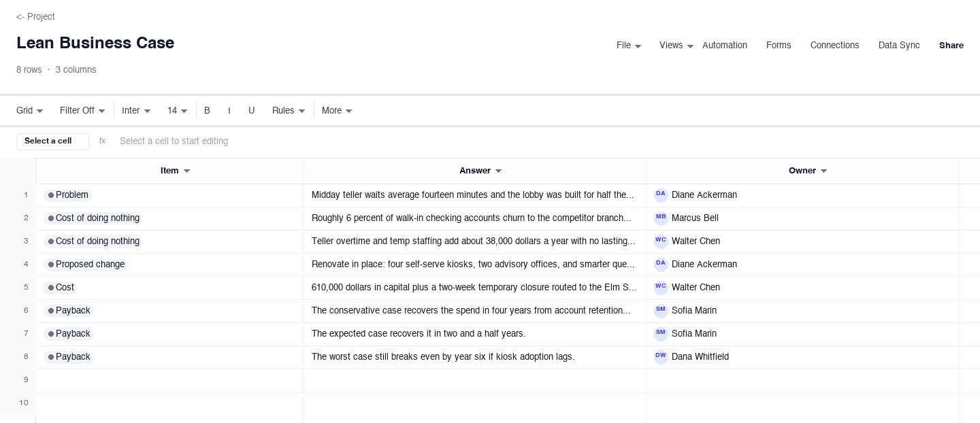
Task: Select the Cost tag in row 5
Action: 61,288
